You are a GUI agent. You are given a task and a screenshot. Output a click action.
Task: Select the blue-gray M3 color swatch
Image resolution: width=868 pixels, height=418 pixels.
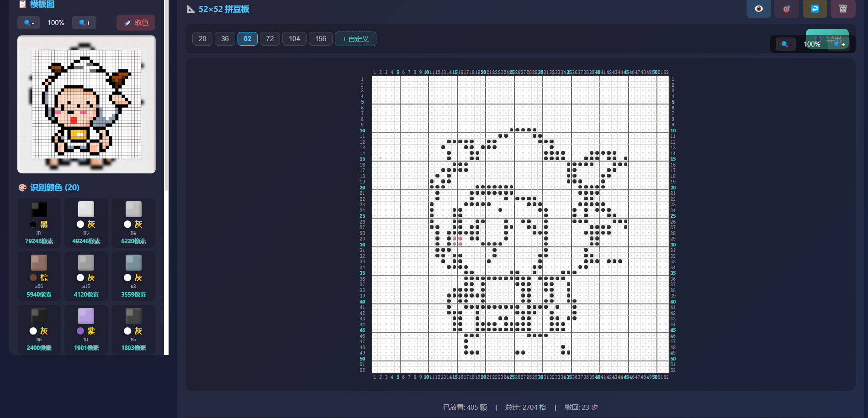pos(133,276)
